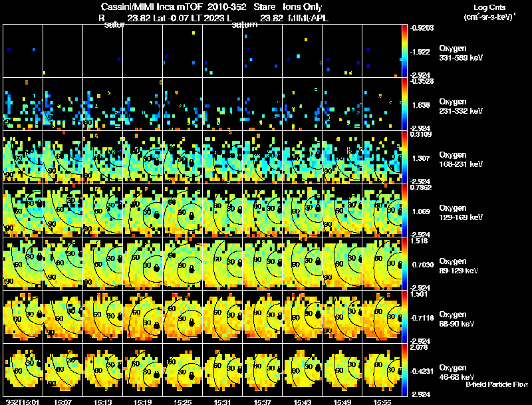Screen dimensions: 532x405
Task: Open the 331-589 keV panel at 15:37
Action: (x=262, y=51)
